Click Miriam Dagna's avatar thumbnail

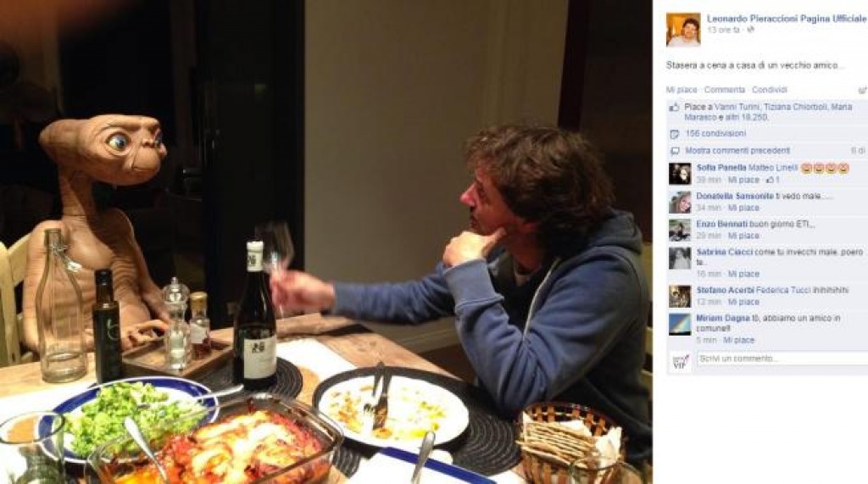point(680,324)
